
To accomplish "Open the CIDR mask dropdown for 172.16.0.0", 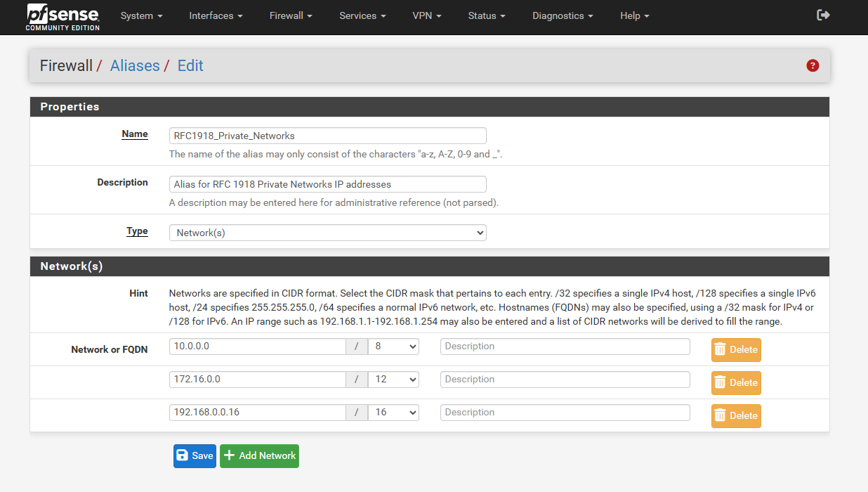I will tap(393, 380).
